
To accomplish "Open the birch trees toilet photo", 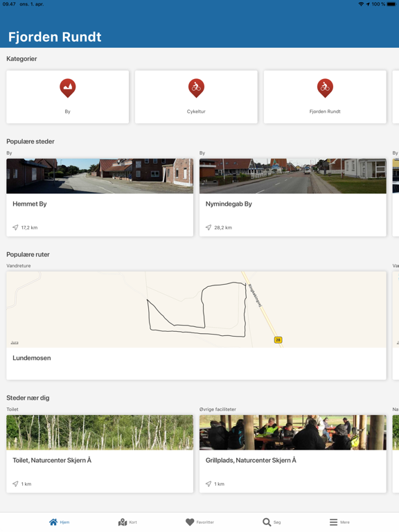I will point(100,432).
